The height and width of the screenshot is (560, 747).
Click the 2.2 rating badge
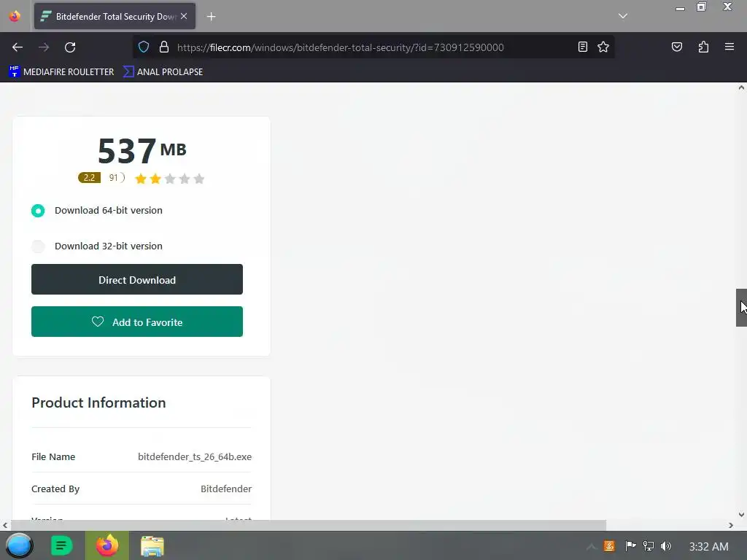point(89,178)
